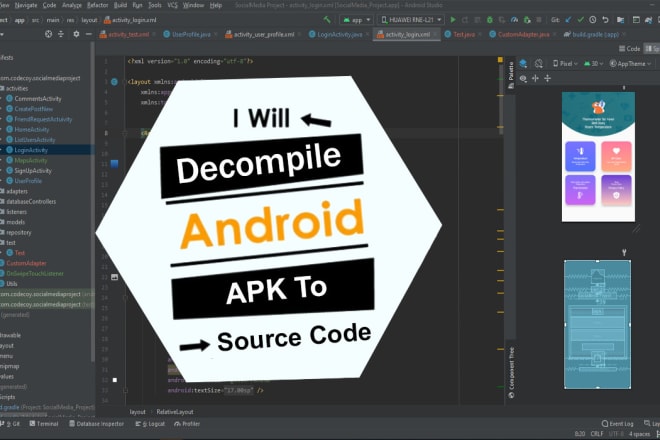Commit changes with the green checkmark icon
The image size is (660, 440).
click(x=580, y=20)
